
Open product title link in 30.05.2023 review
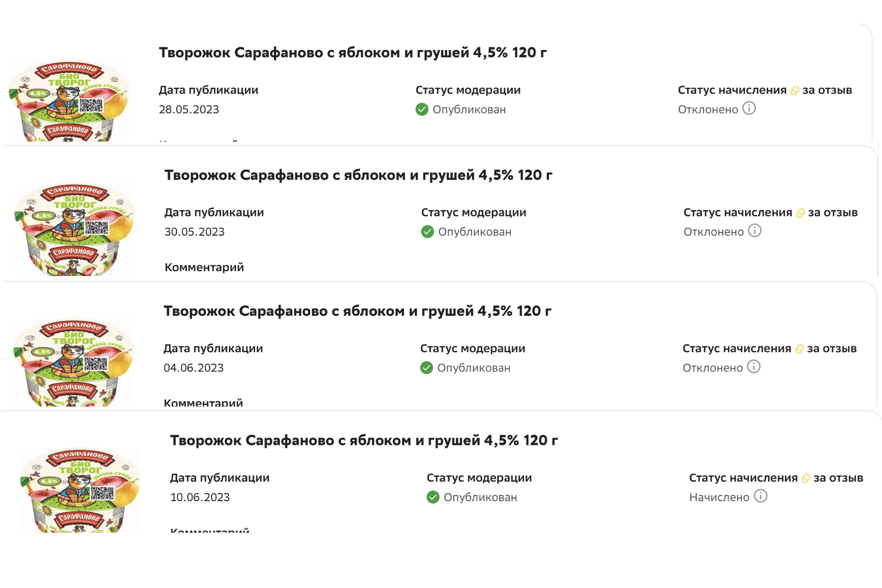pyautogui.click(x=359, y=175)
